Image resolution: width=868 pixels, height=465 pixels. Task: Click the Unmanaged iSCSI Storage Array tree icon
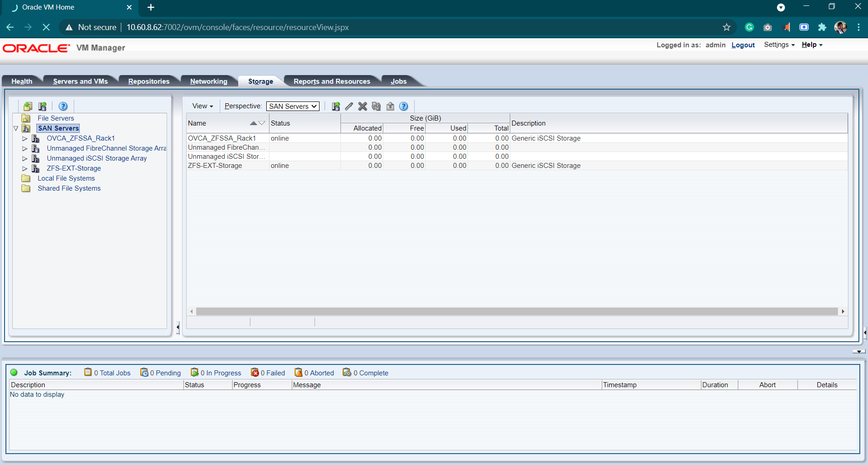36,158
